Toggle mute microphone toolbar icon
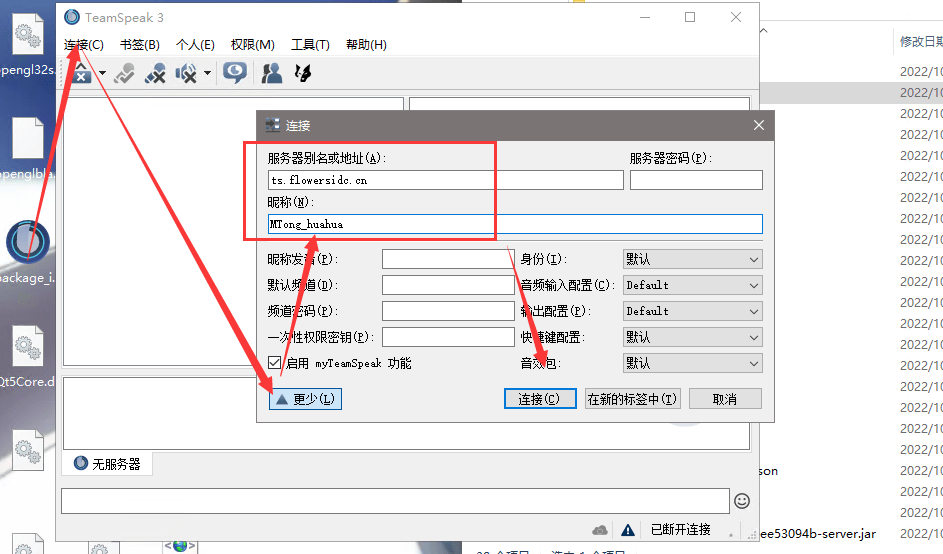The width and height of the screenshot is (943, 554). tap(155, 73)
